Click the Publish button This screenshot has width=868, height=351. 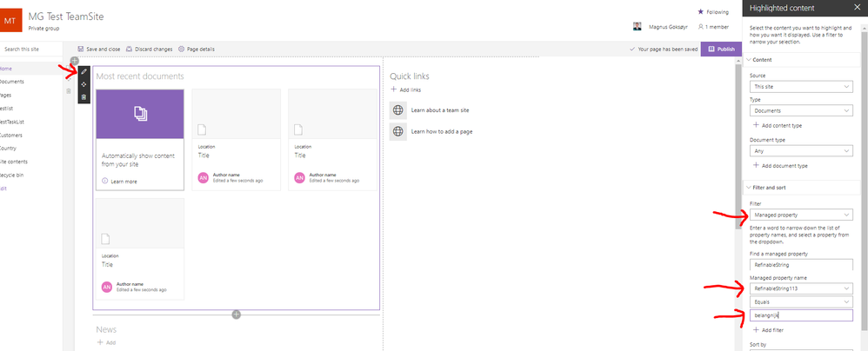721,50
